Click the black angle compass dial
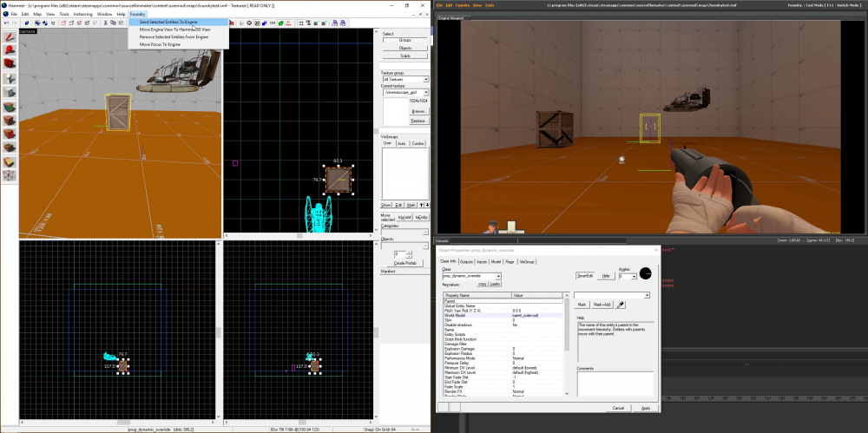 point(648,273)
